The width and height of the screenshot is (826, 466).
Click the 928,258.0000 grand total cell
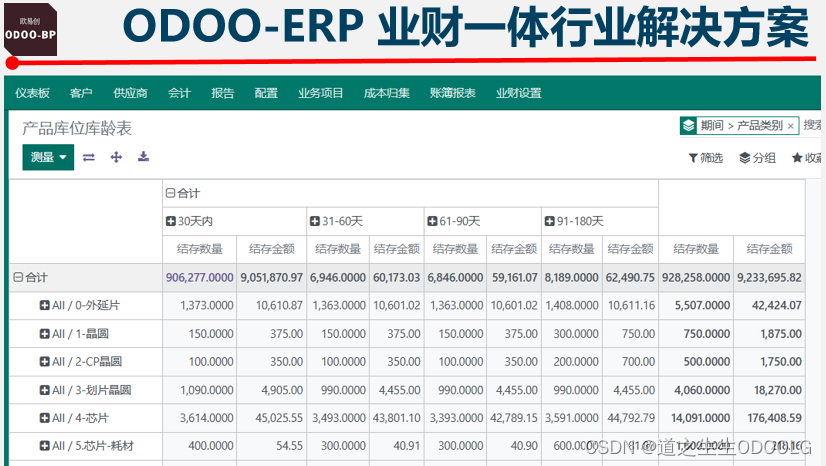point(696,277)
